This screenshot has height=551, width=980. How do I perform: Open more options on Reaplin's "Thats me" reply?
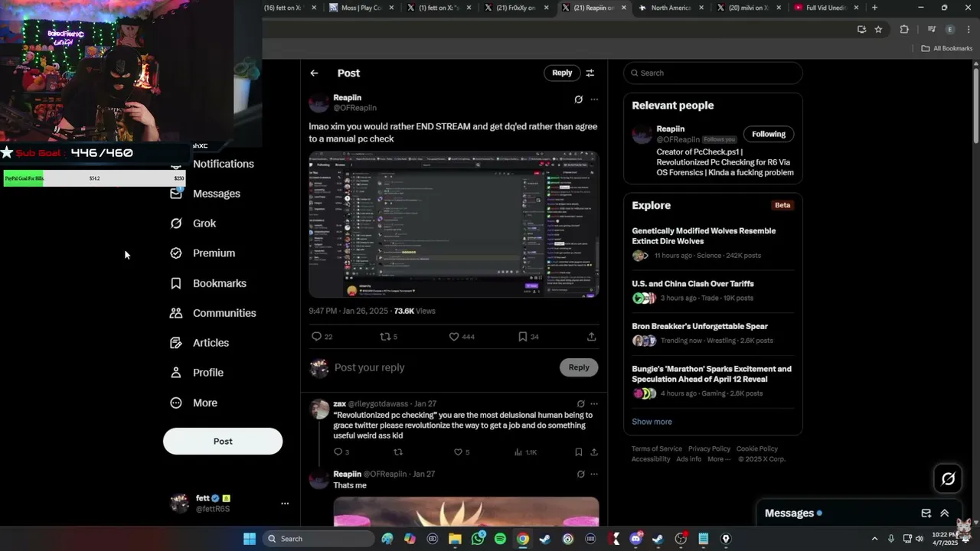tap(594, 474)
